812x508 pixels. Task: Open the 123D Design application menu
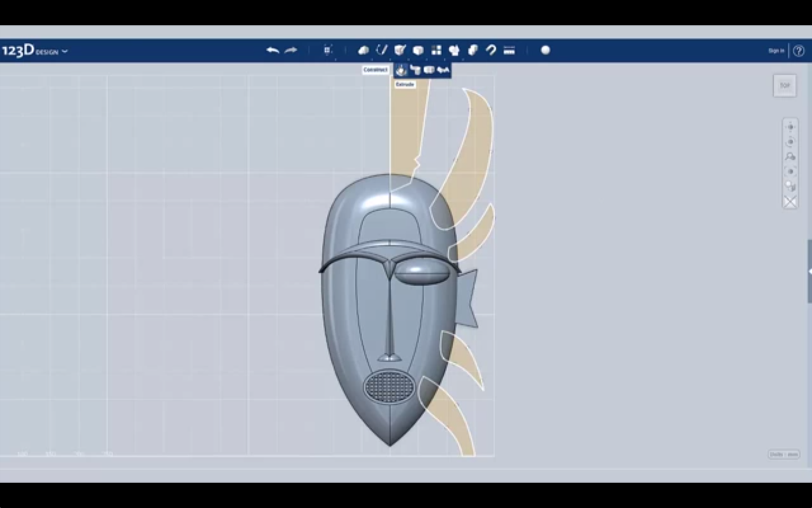35,51
